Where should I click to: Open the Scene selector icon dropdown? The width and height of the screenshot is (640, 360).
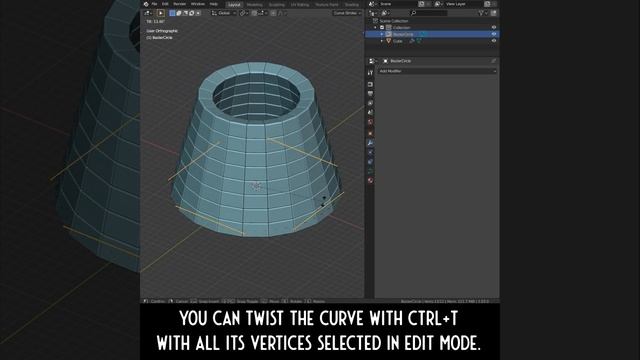pyautogui.click(x=373, y=4)
